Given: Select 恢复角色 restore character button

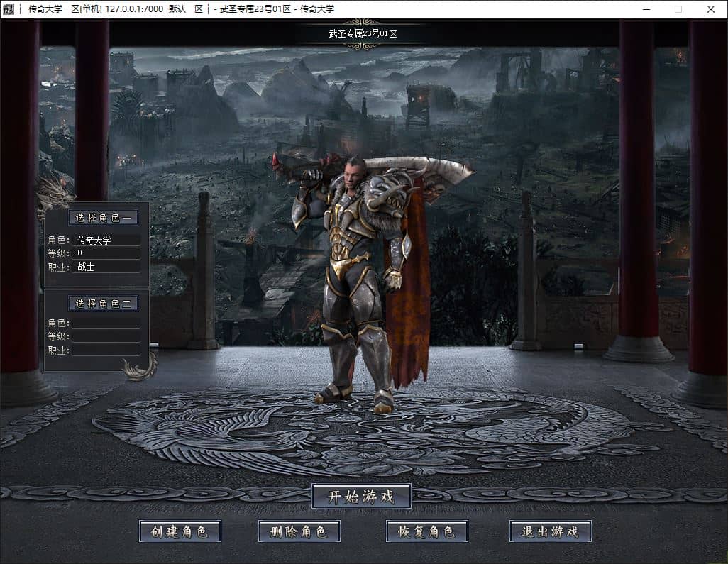Looking at the screenshot, I should pos(426,531).
